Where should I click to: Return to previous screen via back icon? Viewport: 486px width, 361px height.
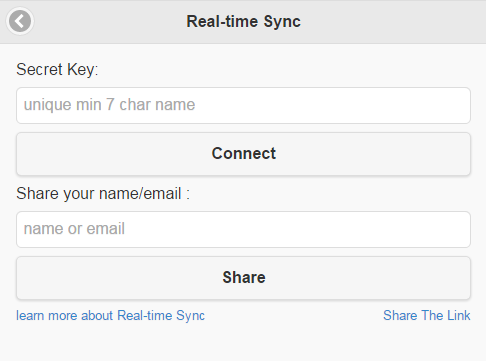point(20,21)
